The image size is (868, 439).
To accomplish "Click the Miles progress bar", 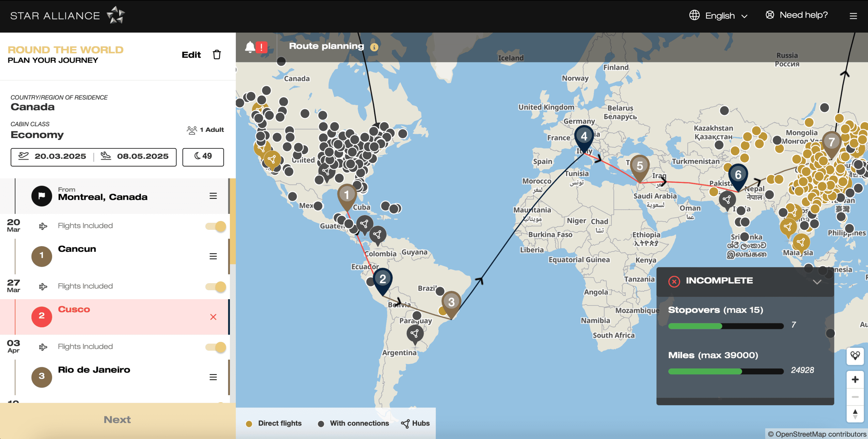I will point(725,371).
